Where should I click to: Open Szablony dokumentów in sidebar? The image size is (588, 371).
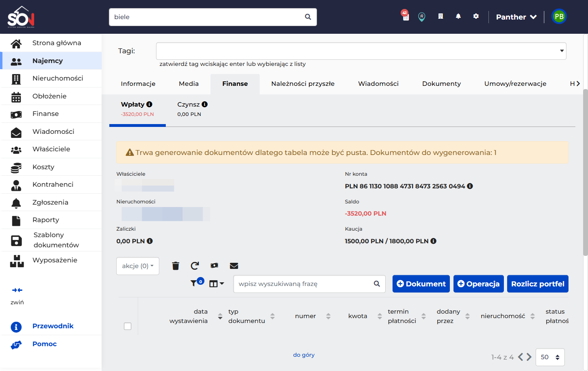pos(51,240)
